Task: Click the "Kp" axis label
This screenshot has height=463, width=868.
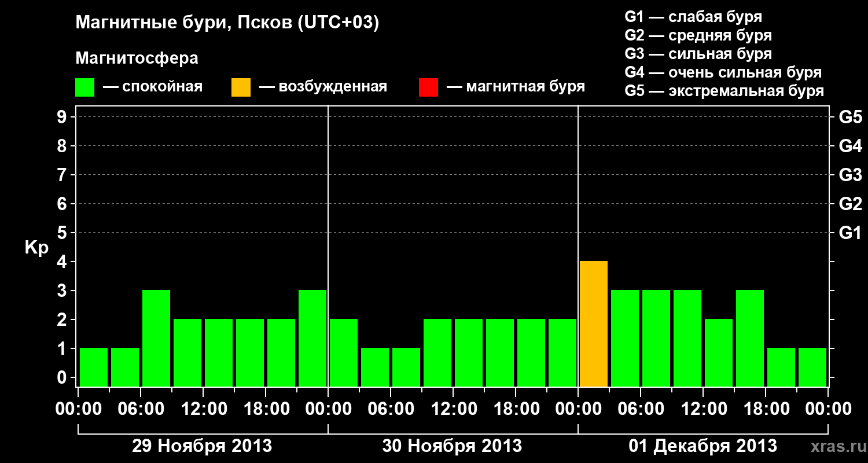Action: point(36,248)
